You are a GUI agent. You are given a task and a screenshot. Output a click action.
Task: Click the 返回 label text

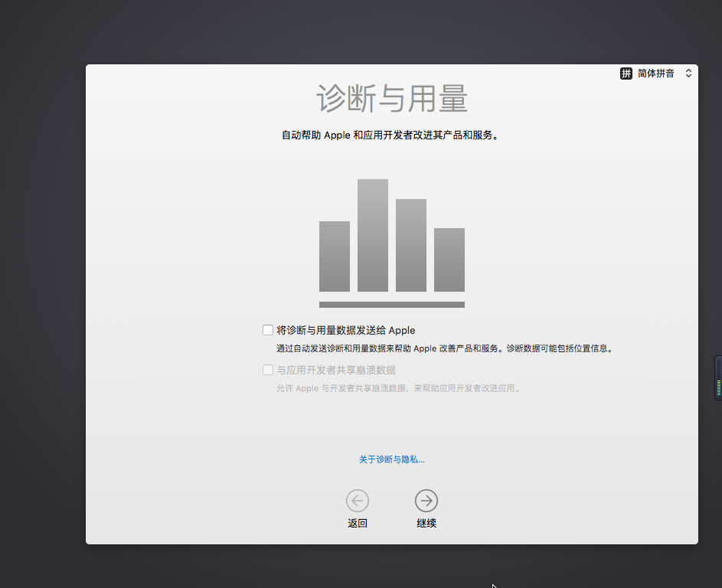tap(358, 524)
